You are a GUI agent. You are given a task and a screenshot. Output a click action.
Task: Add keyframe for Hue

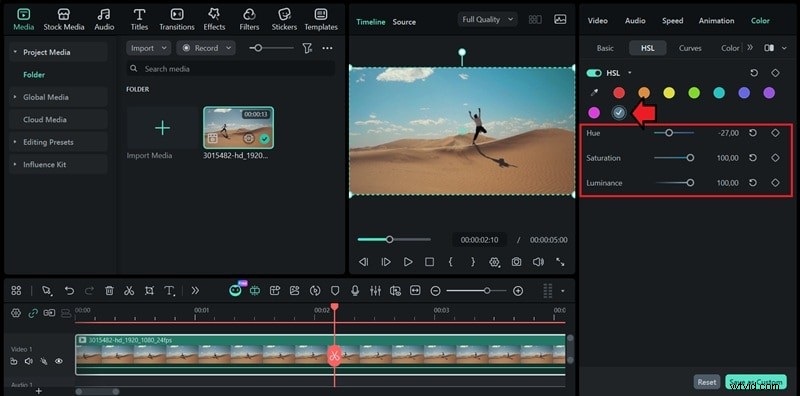775,133
